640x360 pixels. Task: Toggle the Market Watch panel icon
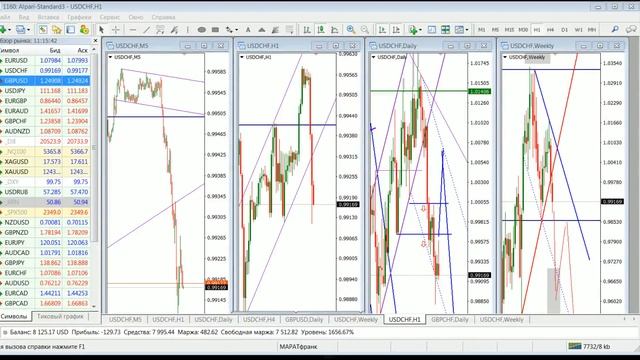pyautogui.click(x=43, y=29)
